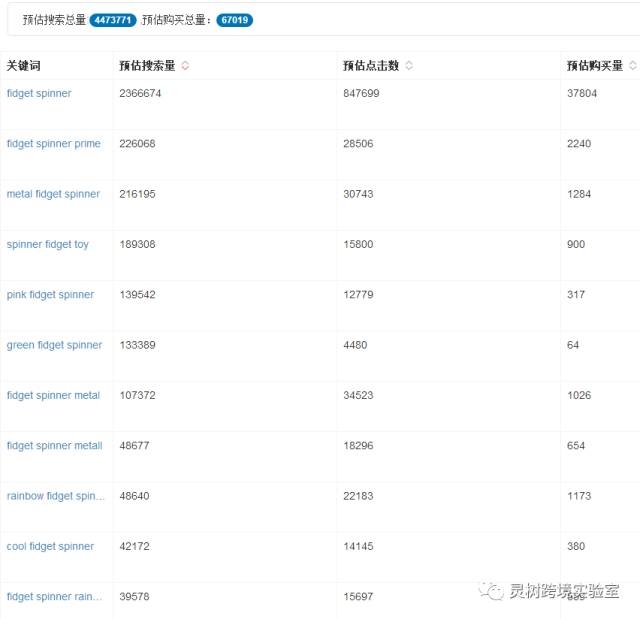Image resolution: width=640 pixels, height=619 pixels.
Task: Click the 预估购买量 column header text
Action: pos(595,65)
